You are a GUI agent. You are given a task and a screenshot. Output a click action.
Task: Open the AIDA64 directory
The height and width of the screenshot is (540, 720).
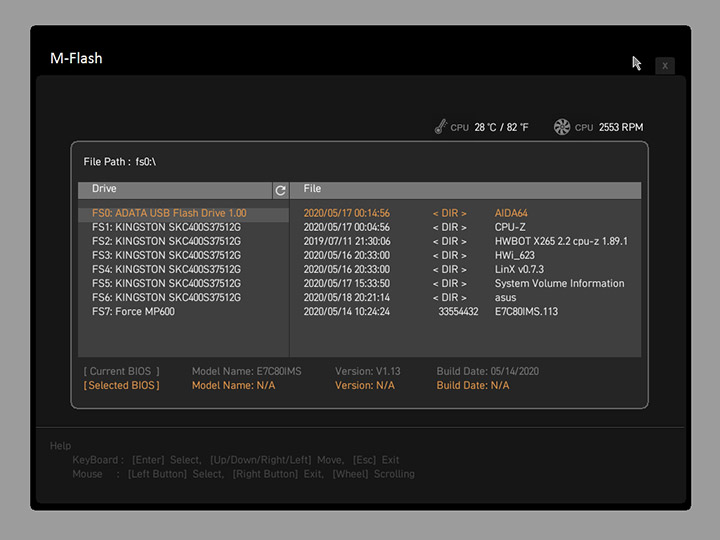point(511,213)
